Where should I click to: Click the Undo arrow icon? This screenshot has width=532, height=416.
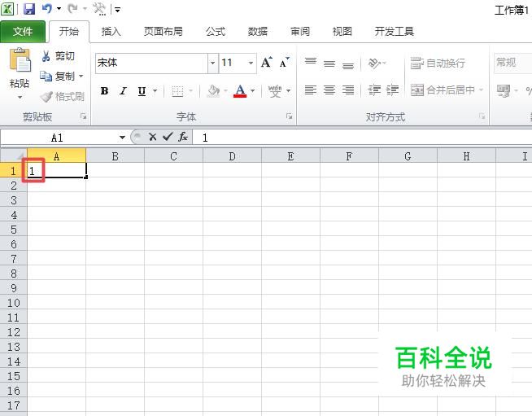point(47,9)
